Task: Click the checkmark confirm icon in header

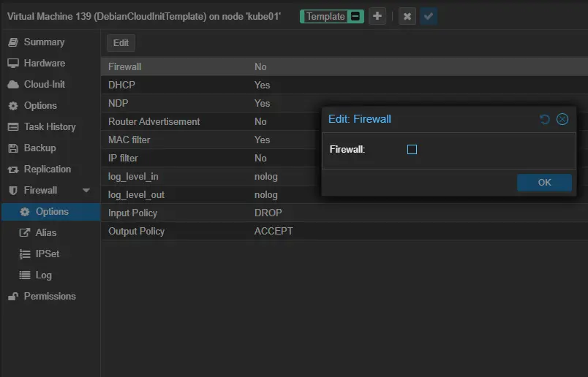Action: tap(429, 16)
